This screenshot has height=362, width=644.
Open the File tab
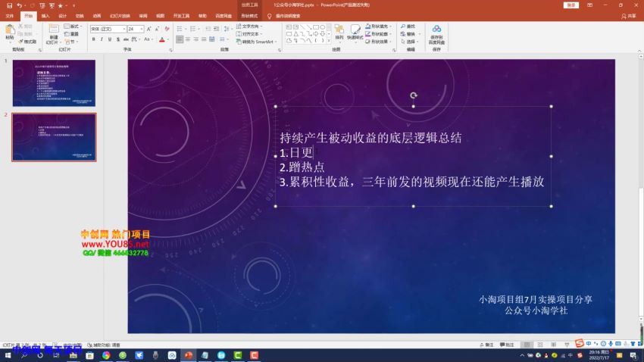point(10,16)
